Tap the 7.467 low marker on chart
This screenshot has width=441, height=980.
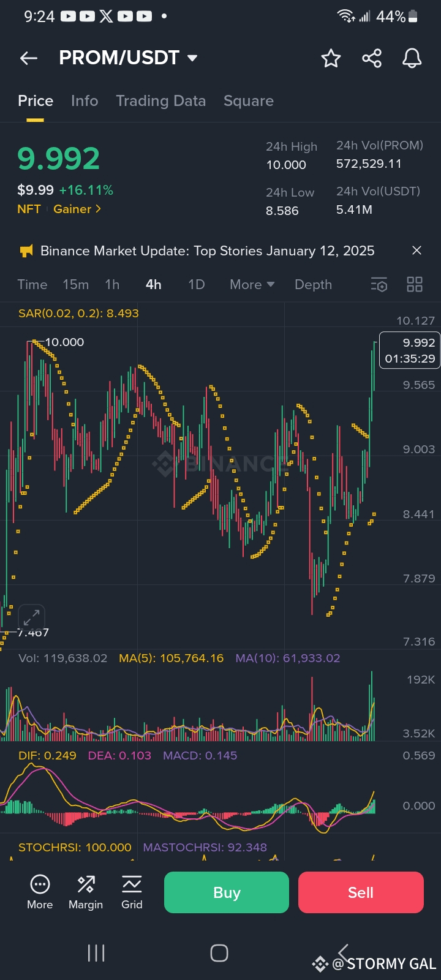(x=33, y=633)
